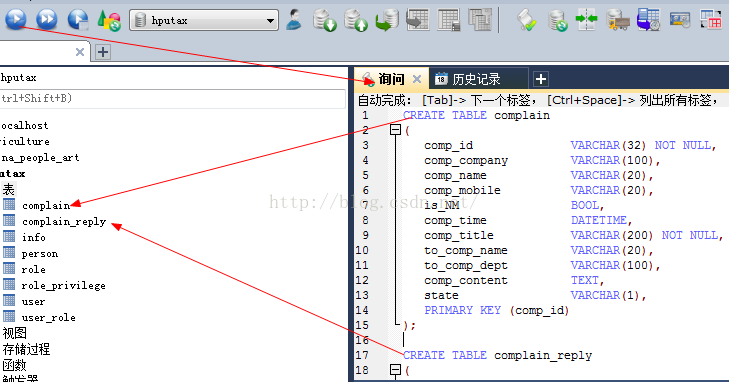Select the complain_reply table in tree
The height and width of the screenshot is (382, 729).
point(64,222)
